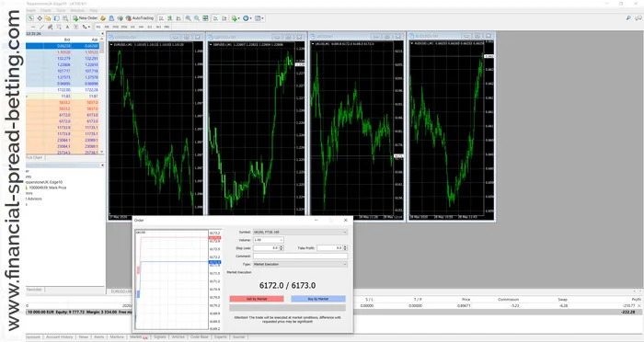Switch chart to candlestick display icon

170,18
